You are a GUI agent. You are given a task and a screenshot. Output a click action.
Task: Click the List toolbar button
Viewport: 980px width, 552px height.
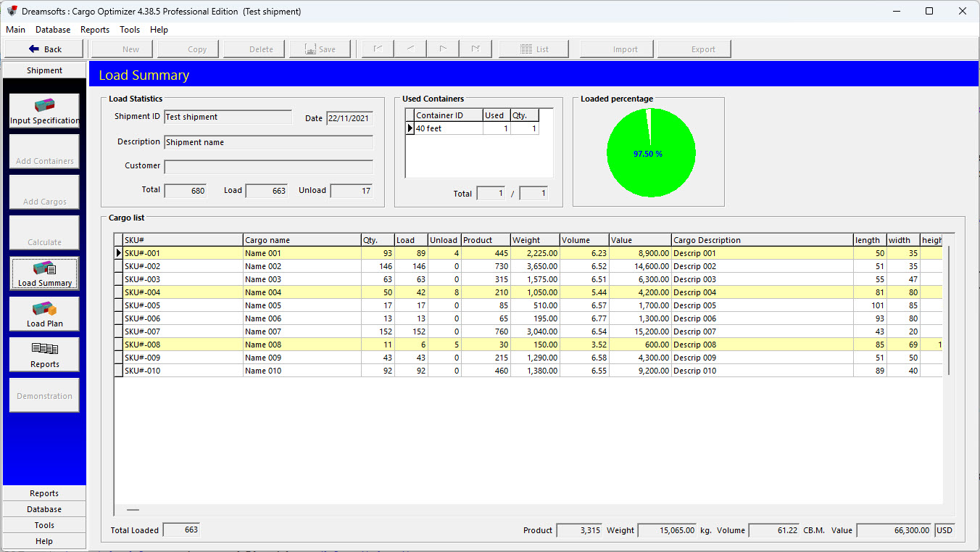(534, 49)
